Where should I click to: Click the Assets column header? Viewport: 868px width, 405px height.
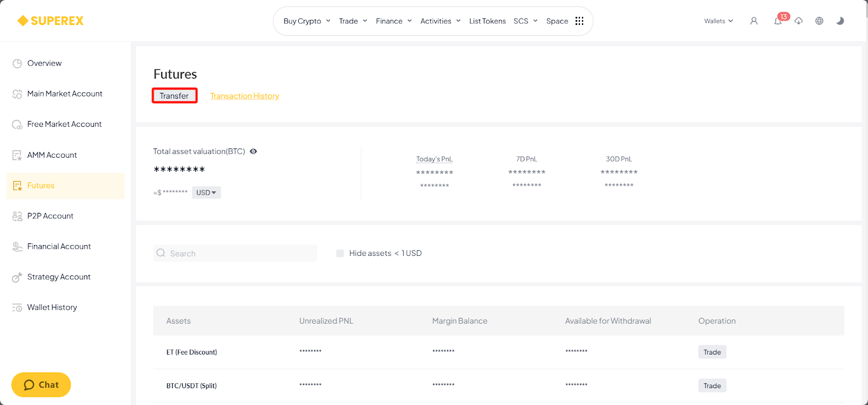[178, 321]
